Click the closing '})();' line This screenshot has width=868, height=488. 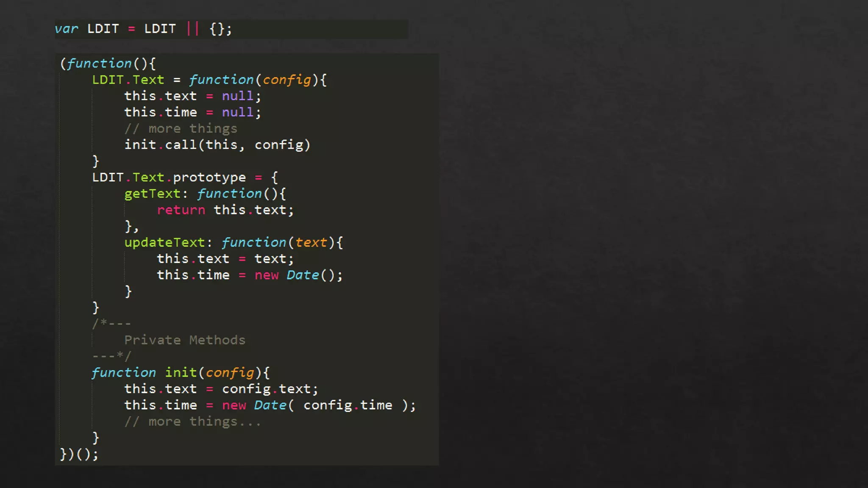pos(79,454)
